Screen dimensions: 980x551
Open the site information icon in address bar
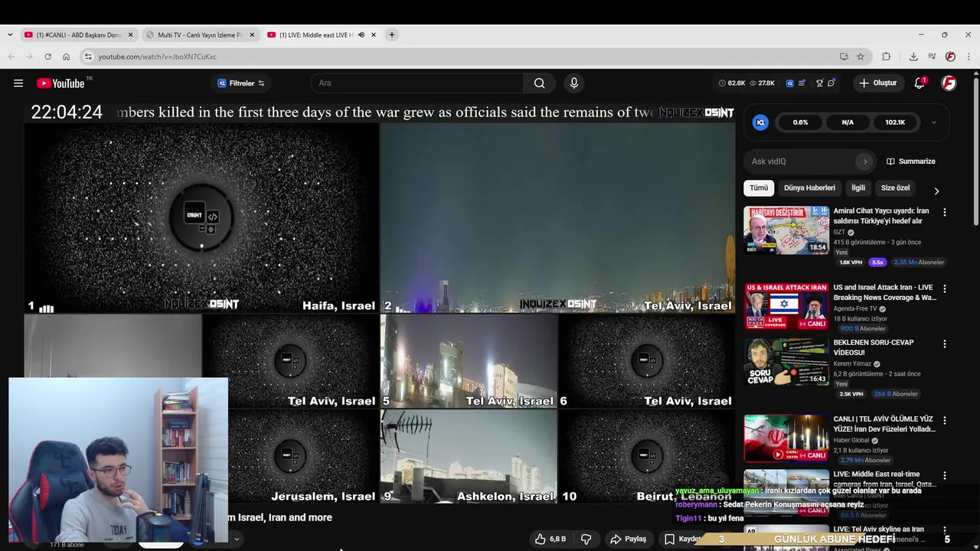[88, 57]
